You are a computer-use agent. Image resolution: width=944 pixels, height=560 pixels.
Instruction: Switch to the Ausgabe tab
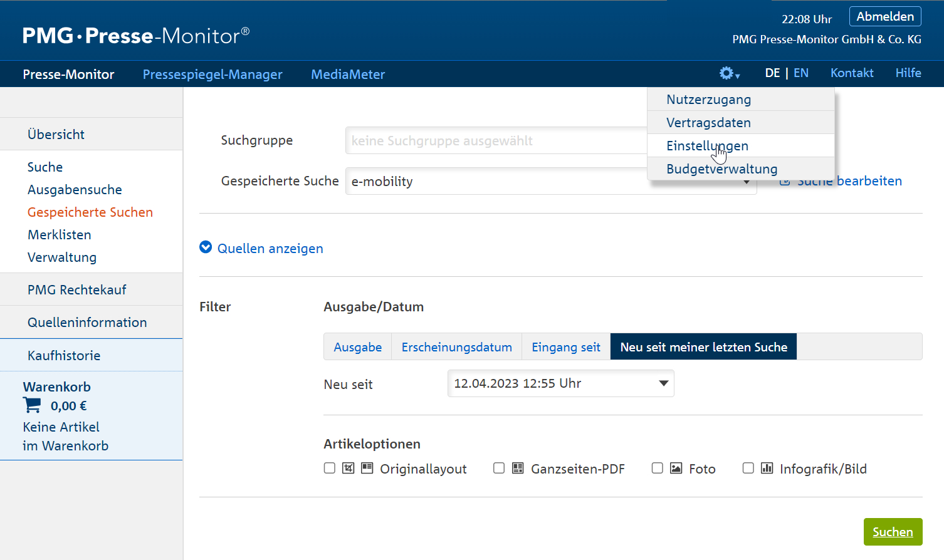click(358, 346)
